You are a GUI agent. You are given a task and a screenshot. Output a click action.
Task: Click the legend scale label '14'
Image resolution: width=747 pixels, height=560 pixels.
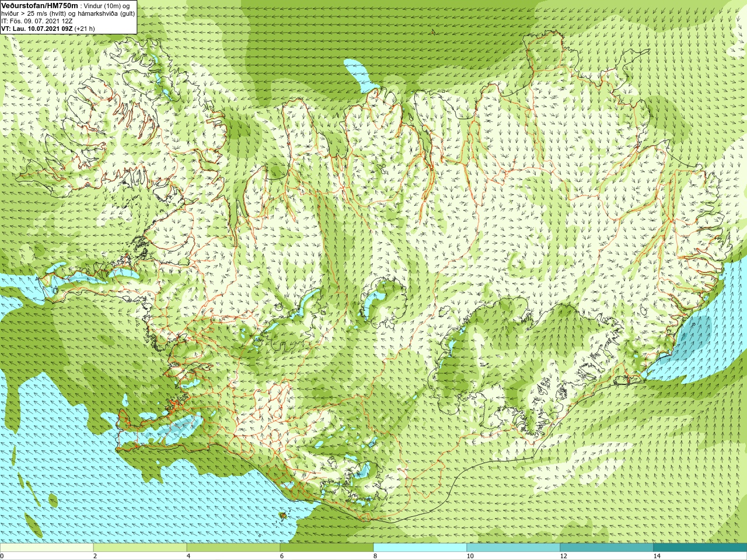click(657, 556)
